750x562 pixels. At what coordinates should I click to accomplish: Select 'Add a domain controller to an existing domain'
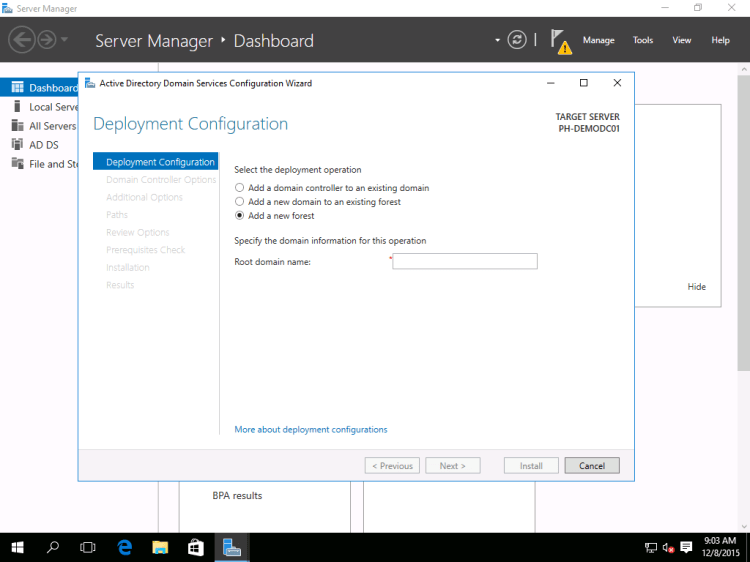pos(239,188)
